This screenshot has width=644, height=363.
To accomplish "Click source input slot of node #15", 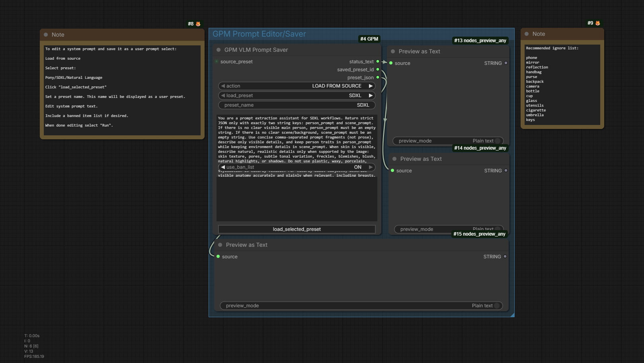I will point(218,257).
